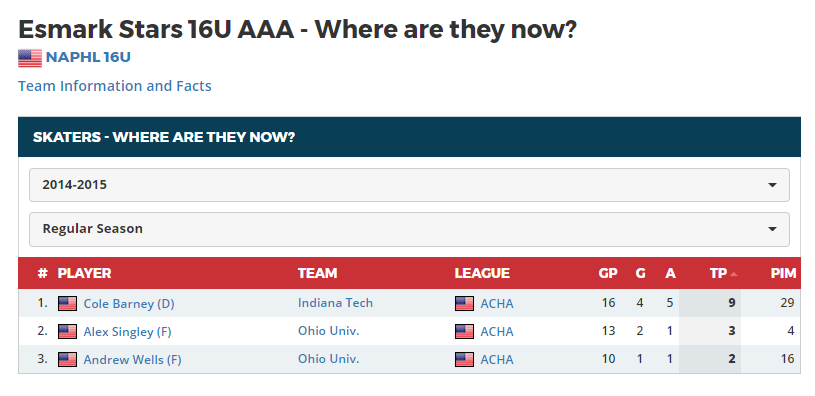Click the flag icon next to Andrew Wells
Screen dimensions: 815x396
coord(68,360)
